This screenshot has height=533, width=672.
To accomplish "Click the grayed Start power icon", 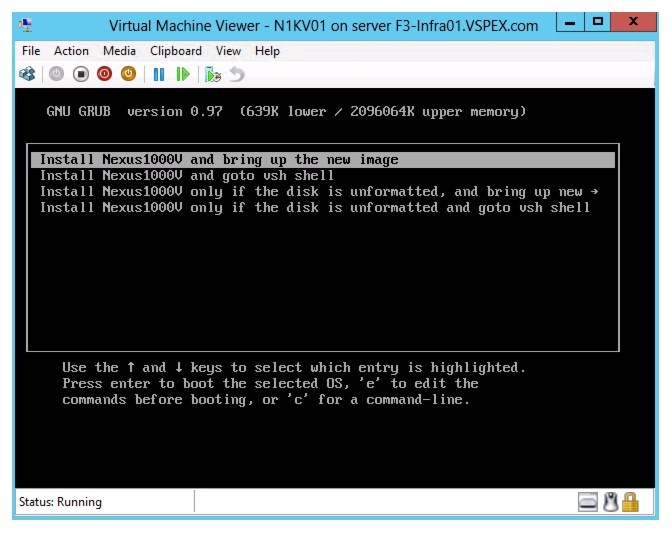I will point(56,74).
